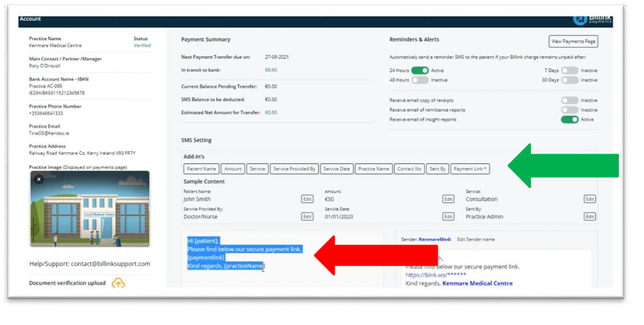Viewport: 644px width, 325px height.
Task: Remove practice image with the X icon
Action: [38, 179]
